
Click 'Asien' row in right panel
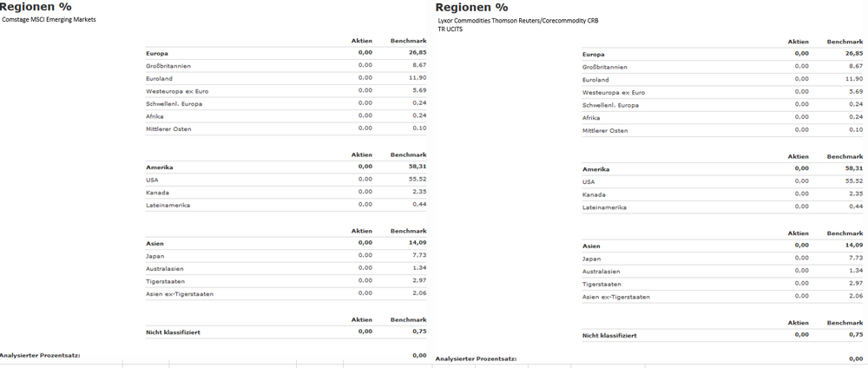pyautogui.click(x=722, y=246)
